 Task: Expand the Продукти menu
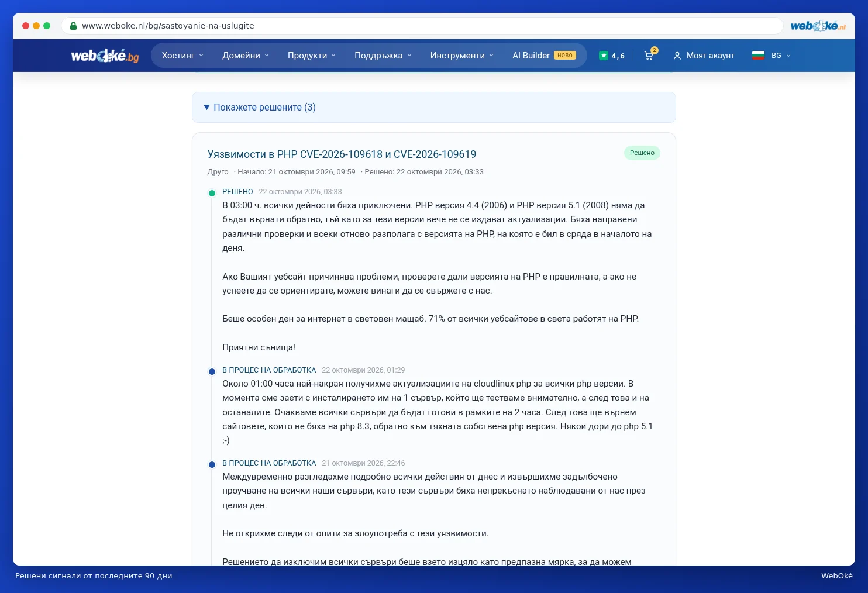coord(312,56)
